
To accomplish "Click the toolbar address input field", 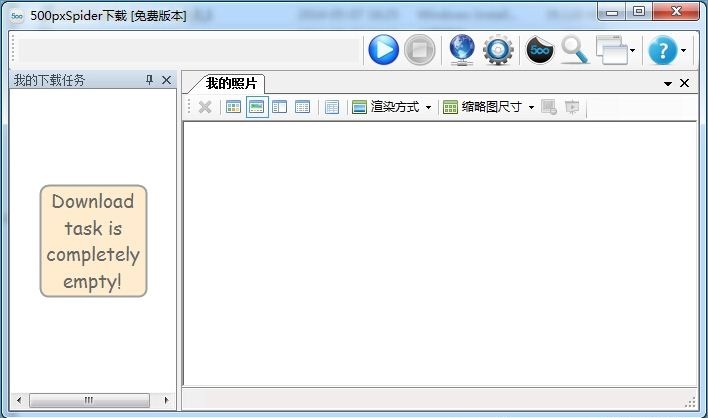I will pyautogui.click(x=189, y=50).
